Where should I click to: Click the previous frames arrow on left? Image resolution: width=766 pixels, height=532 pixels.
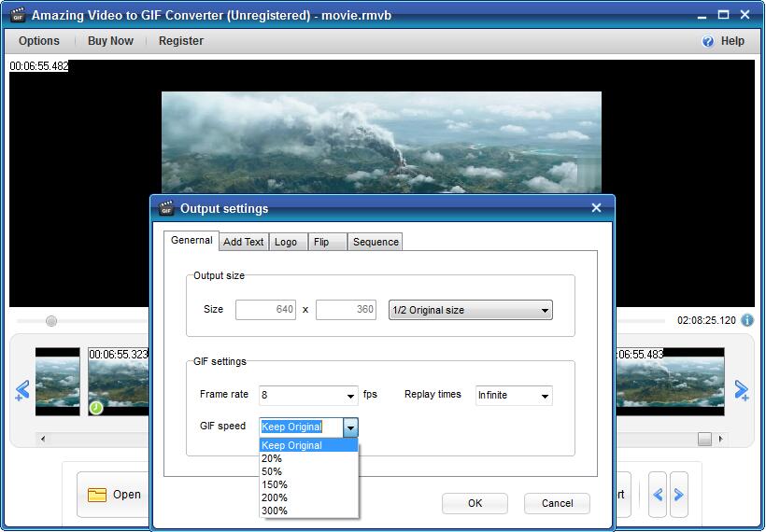click(21, 389)
